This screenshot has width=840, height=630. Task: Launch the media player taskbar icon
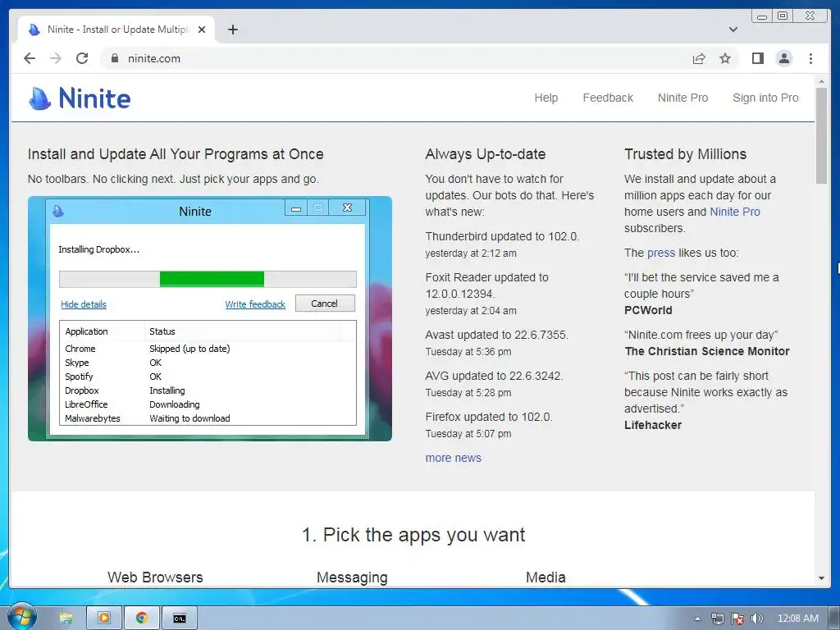[104, 619]
